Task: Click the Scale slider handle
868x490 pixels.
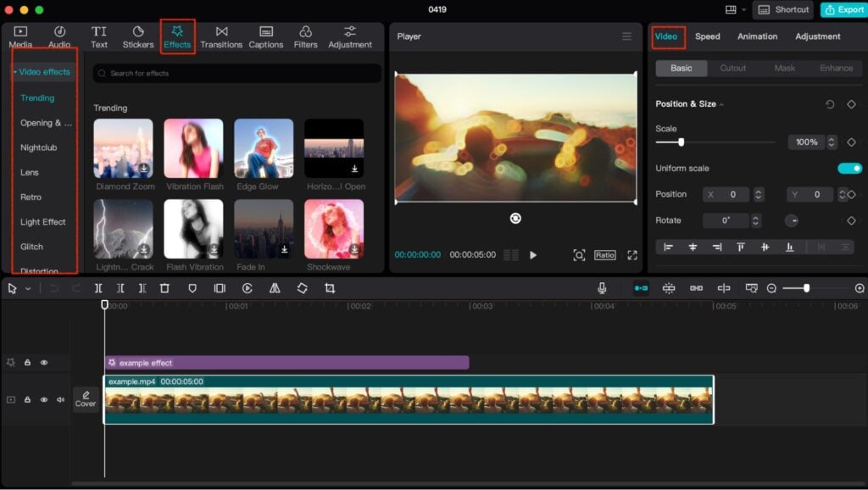Action: [x=681, y=142]
